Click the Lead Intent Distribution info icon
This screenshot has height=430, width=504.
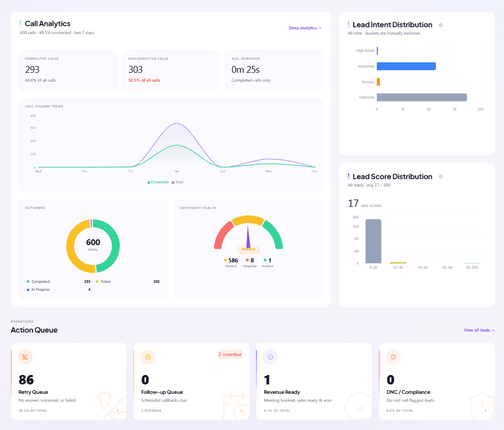441,25
